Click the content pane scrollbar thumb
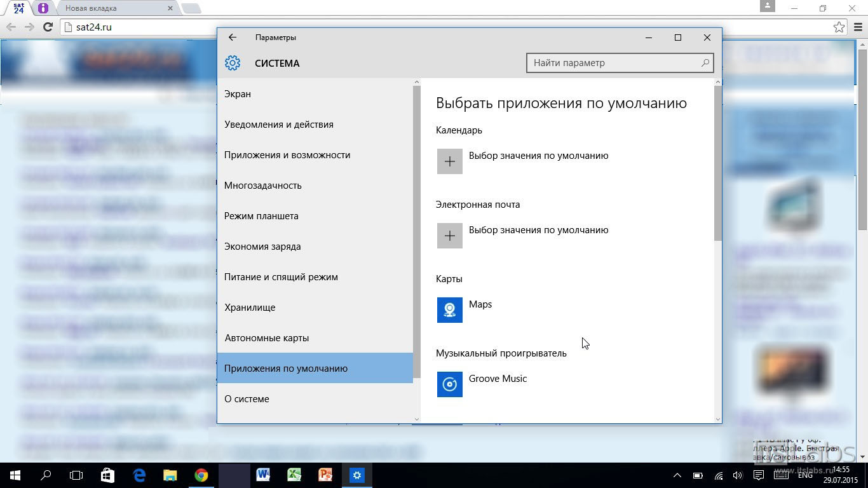This screenshot has height=488, width=868. tap(718, 163)
